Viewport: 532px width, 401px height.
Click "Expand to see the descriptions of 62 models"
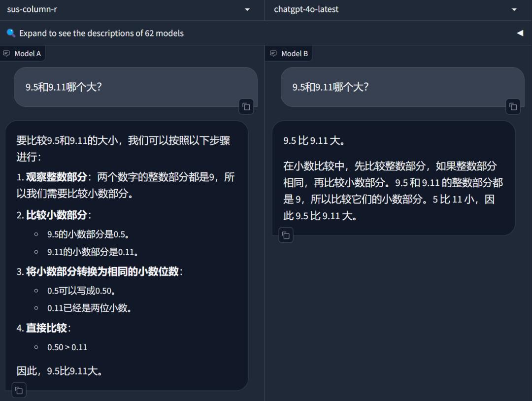[101, 33]
